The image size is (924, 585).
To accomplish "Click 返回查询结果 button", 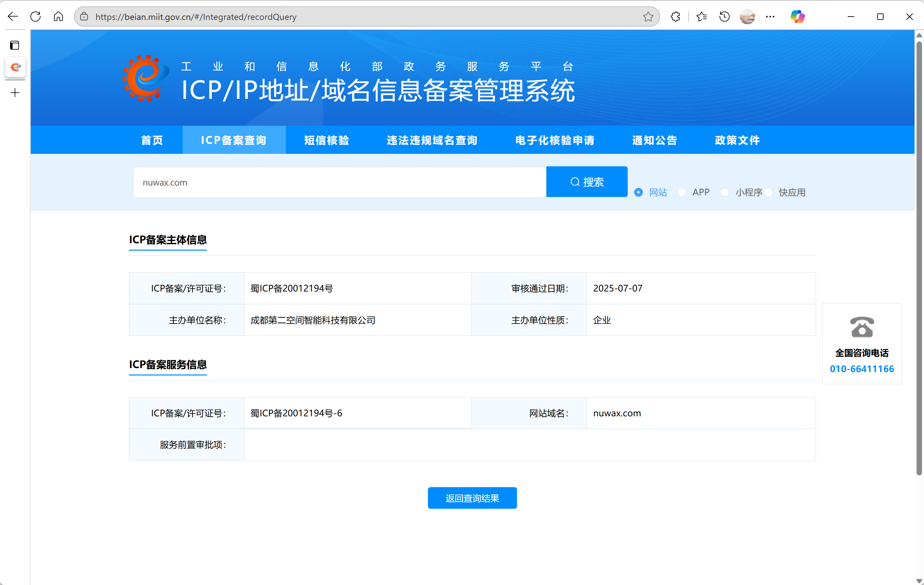I will click(x=472, y=498).
